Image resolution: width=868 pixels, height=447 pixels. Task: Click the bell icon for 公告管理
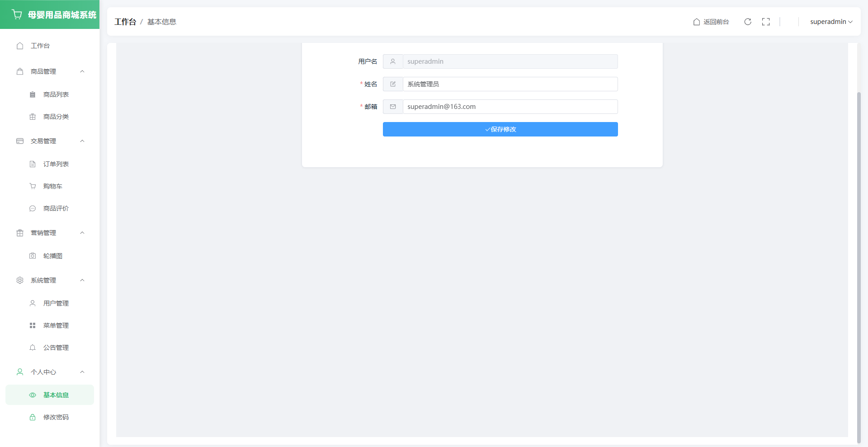click(x=33, y=348)
